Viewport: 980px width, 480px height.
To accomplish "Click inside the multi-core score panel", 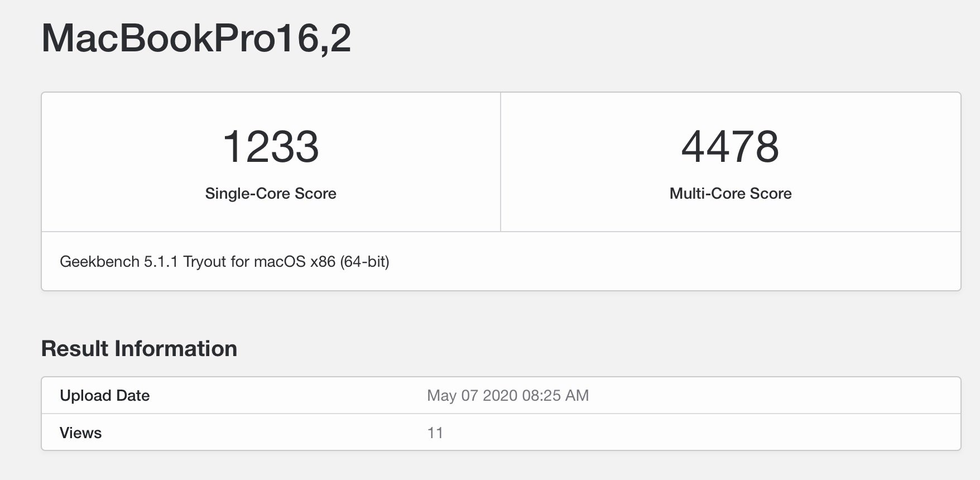I will [731, 162].
